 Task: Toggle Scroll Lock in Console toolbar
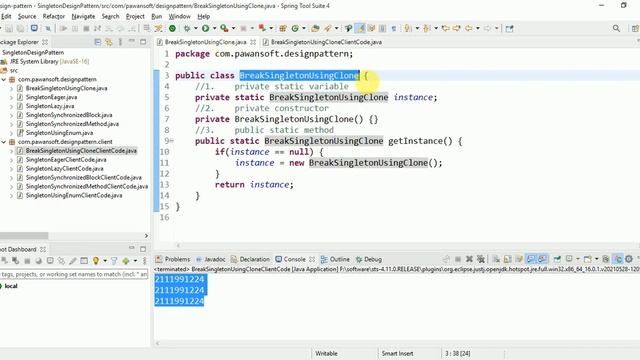coord(507,259)
